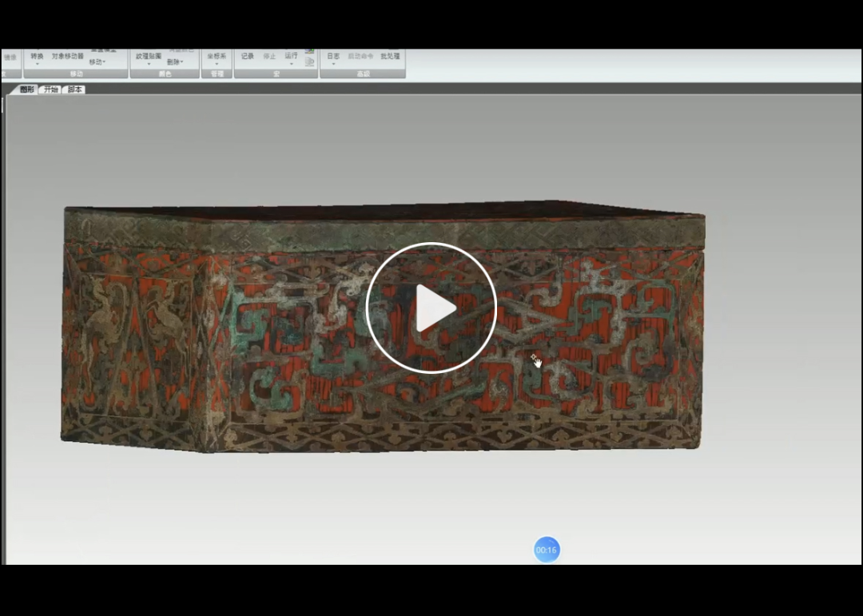This screenshot has width=863, height=616.
Task: Open the 纹理贴图 dropdown
Action: point(149,58)
